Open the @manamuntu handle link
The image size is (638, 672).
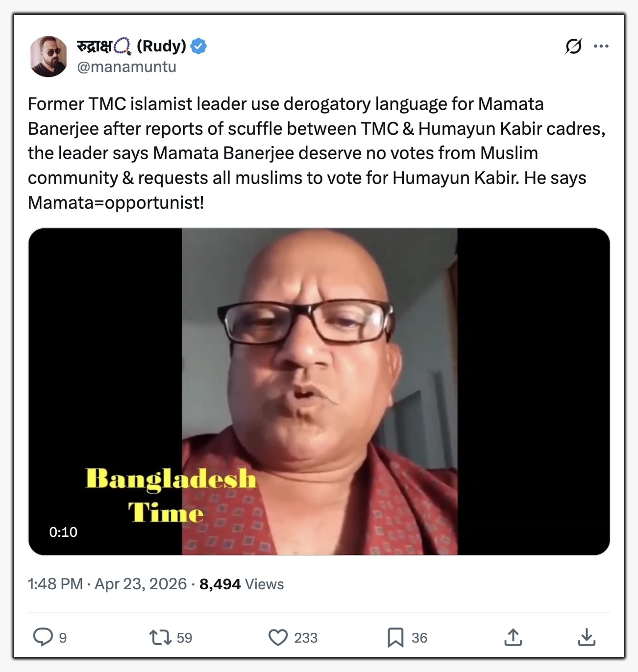click(126, 67)
